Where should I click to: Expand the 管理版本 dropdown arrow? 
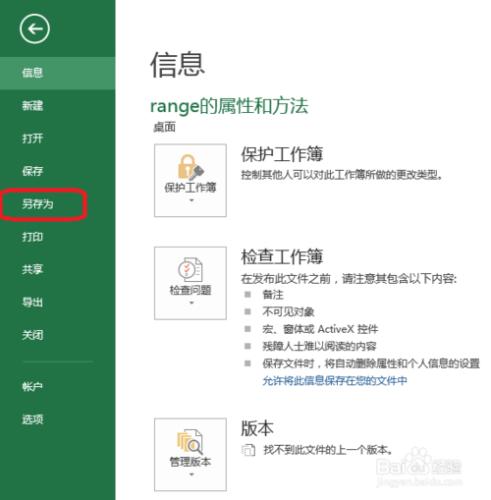191,475
